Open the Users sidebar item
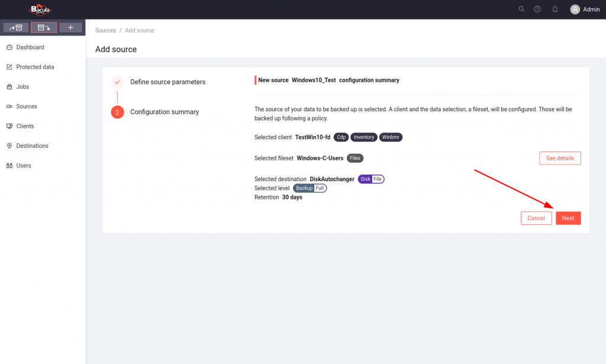Image resolution: width=606 pixels, height=364 pixels. pos(24,166)
